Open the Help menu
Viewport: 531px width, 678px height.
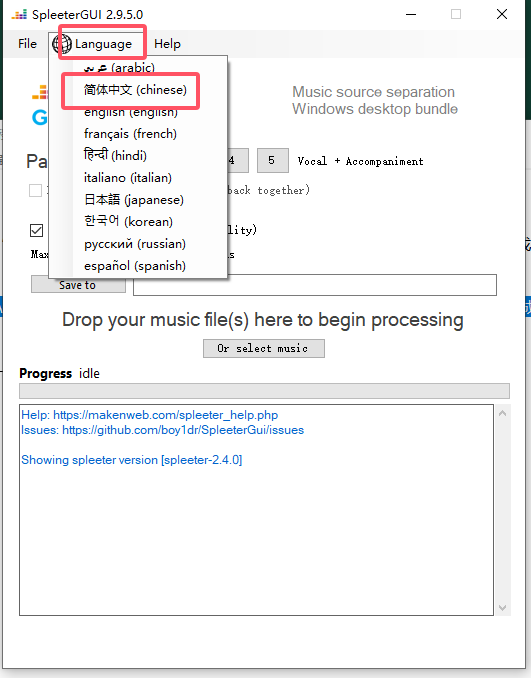pyautogui.click(x=167, y=44)
